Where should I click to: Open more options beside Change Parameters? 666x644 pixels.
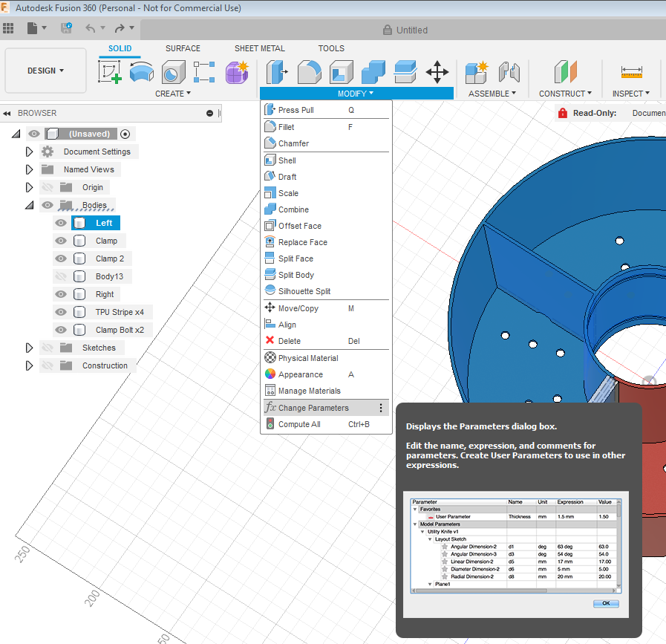381,408
